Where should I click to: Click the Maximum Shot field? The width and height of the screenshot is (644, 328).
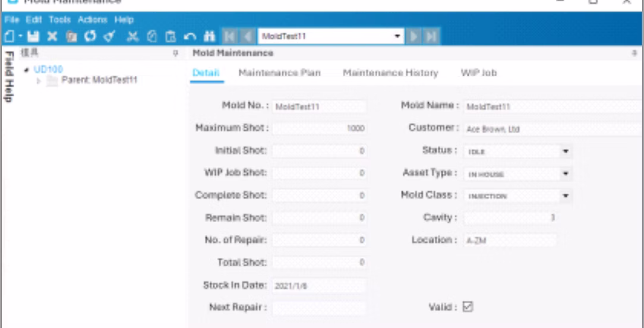[x=319, y=129]
